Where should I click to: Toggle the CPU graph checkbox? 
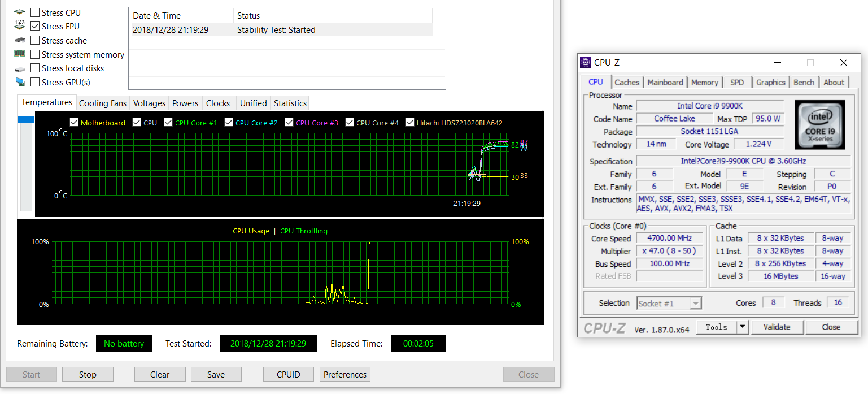tap(136, 122)
